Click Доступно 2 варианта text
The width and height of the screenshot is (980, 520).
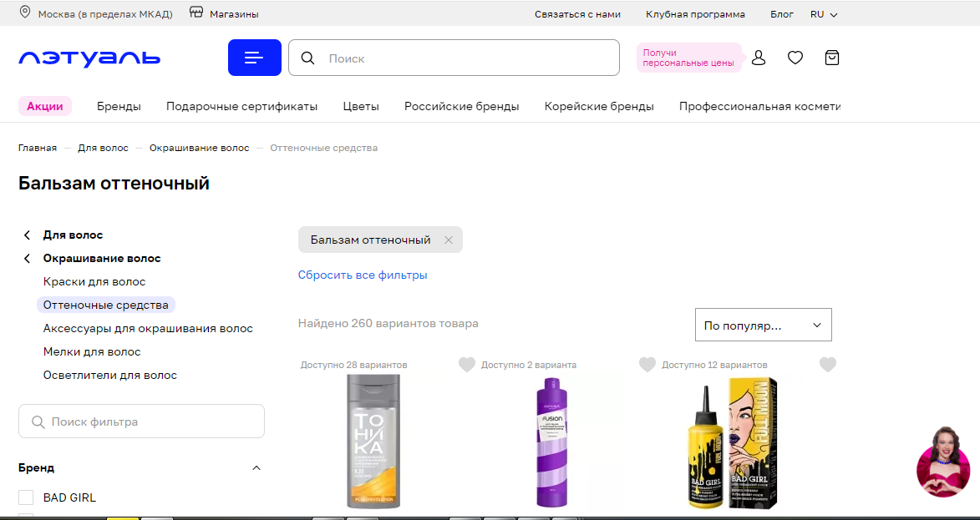529,365
